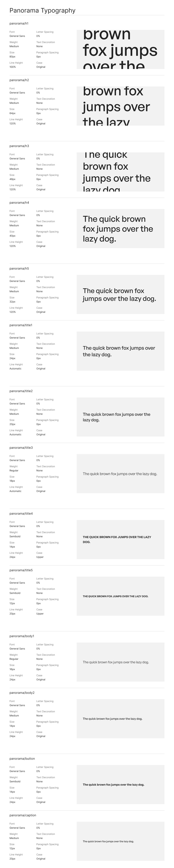Click the Semibold weight under panorama/button

click(15, 781)
